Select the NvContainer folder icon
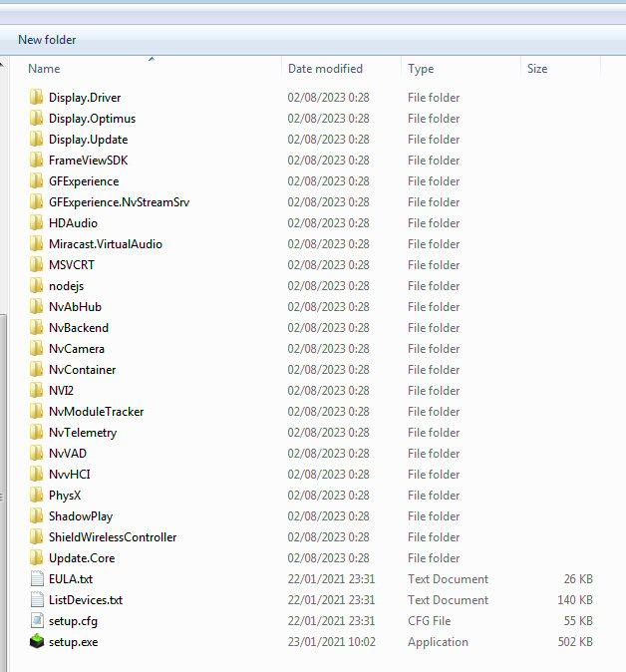The height and width of the screenshot is (672, 626). pyautogui.click(x=37, y=370)
